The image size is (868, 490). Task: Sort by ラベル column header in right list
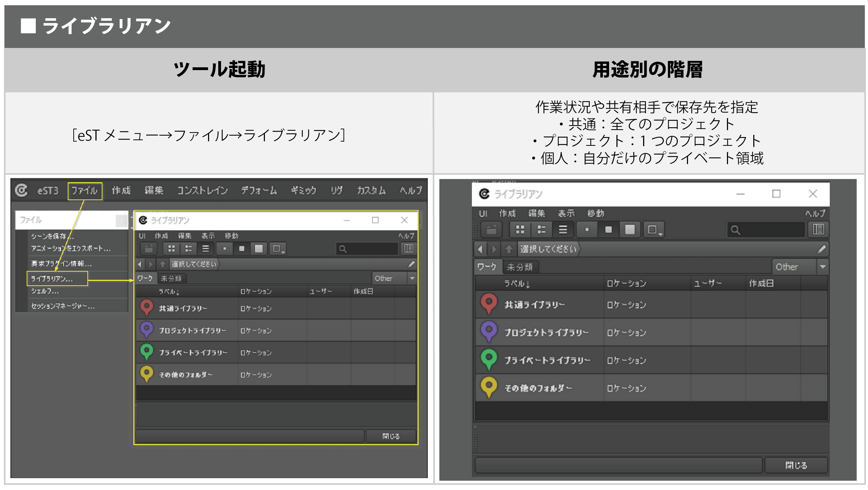tap(516, 284)
